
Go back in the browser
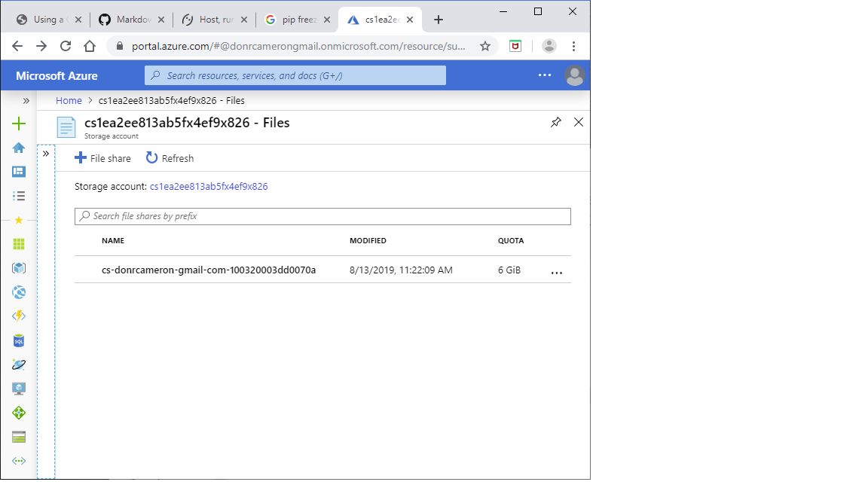(x=17, y=46)
